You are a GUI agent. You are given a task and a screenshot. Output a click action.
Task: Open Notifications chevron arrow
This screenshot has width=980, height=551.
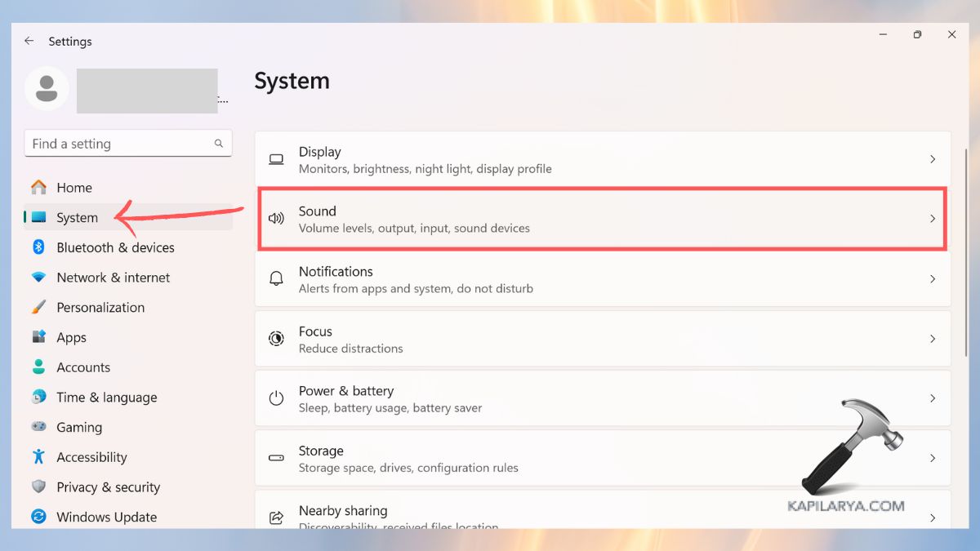tap(933, 279)
